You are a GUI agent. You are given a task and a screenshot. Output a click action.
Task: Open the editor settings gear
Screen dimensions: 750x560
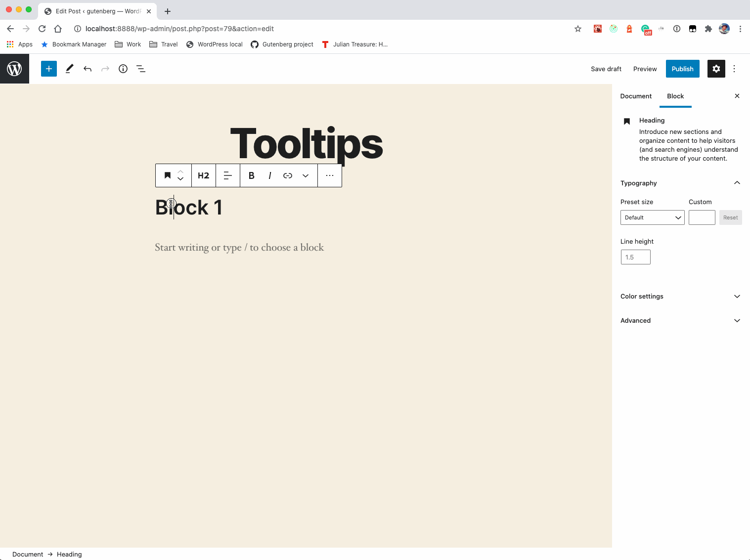click(716, 68)
